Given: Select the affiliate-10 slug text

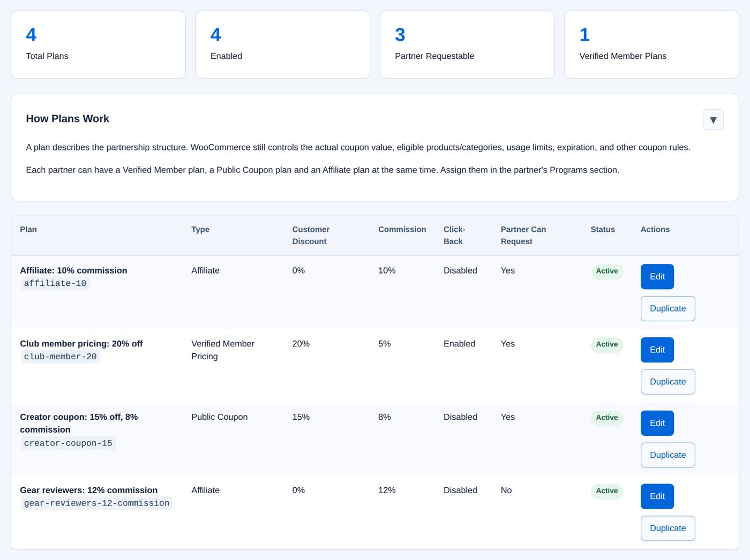Looking at the screenshot, I should 55,283.
